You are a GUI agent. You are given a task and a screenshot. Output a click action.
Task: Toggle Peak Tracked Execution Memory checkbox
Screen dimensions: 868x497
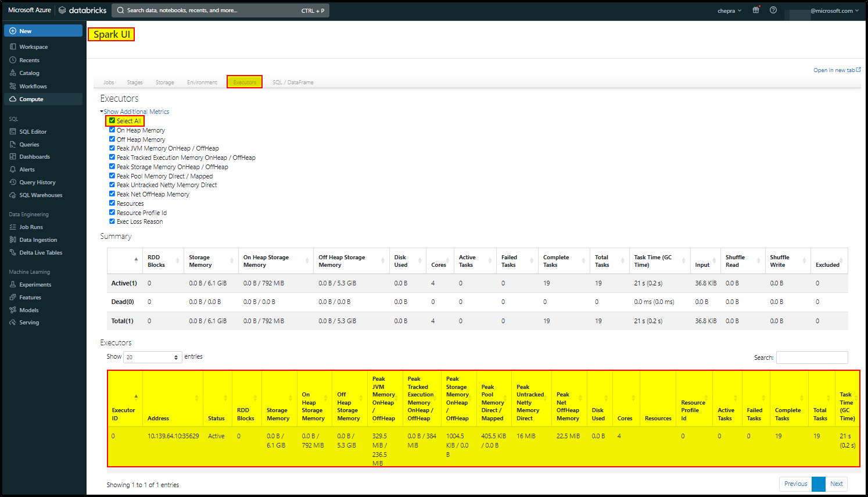pos(112,157)
